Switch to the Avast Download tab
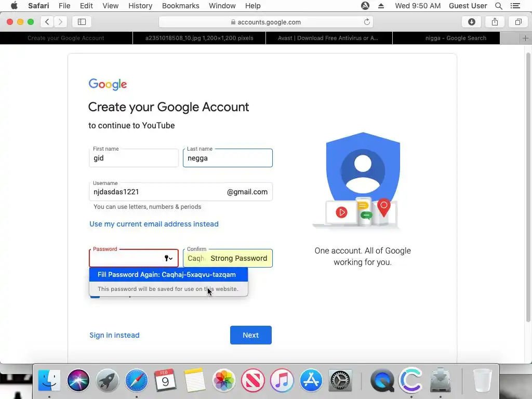532x399 pixels. click(328, 38)
